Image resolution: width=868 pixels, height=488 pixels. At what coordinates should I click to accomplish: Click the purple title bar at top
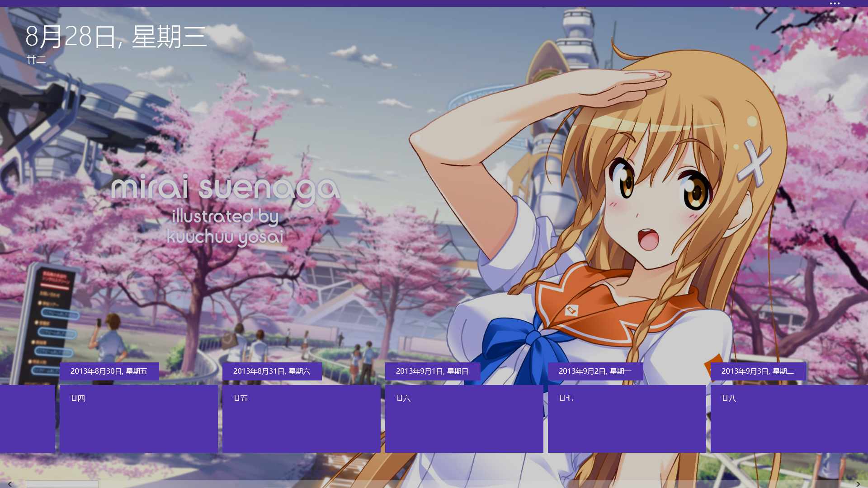[x=407, y=3]
